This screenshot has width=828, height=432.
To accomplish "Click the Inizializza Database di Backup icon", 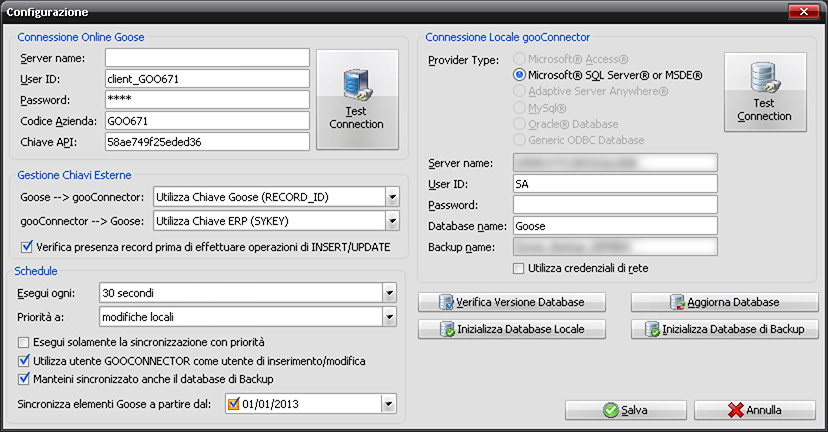I will tap(652, 329).
